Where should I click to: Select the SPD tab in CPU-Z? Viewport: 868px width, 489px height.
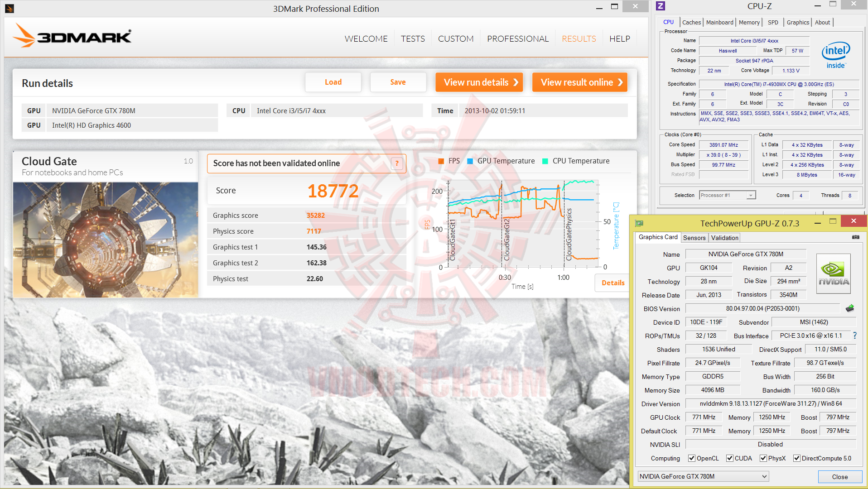point(773,22)
